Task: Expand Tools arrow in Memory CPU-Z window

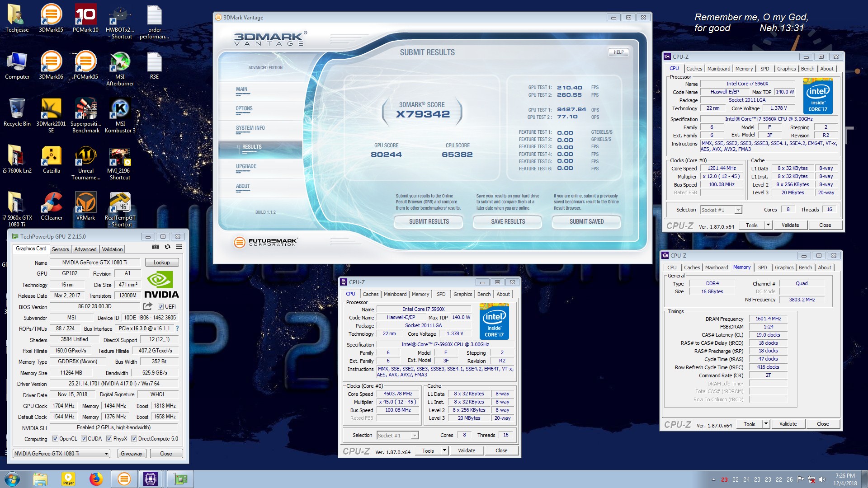Action: tap(766, 424)
